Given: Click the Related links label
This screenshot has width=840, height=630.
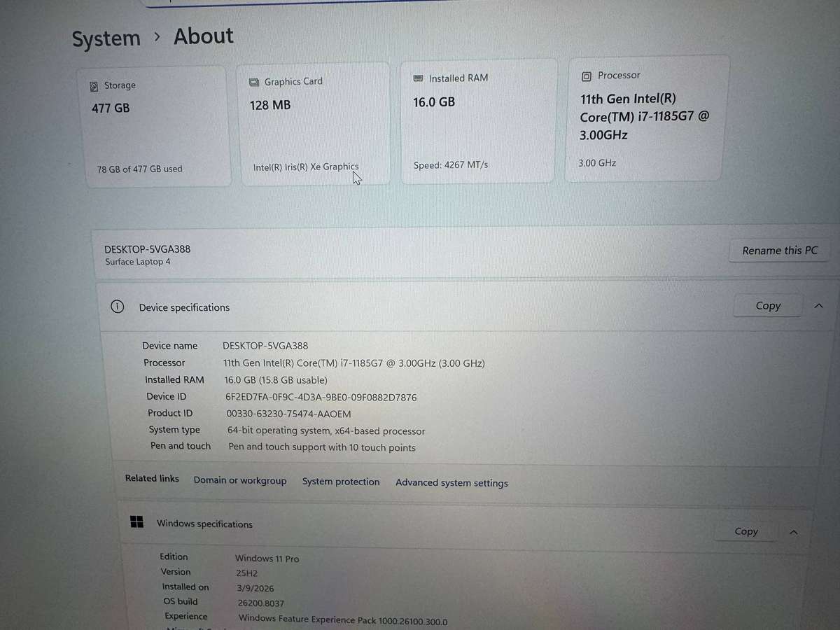Looking at the screenshot, I should pyautogui.click(x=152, y=479).
